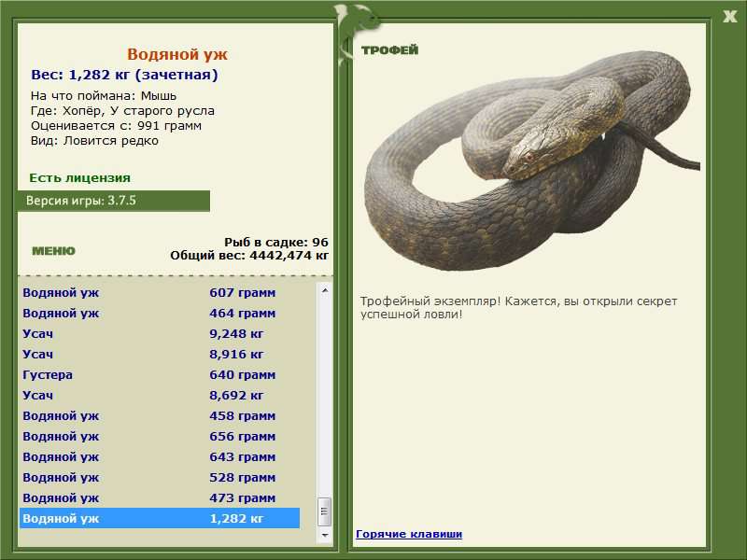Select Усач 8,916 кг row
Viewport: 747px width, 560px height.
pyautogui.click(x=160, y=354)
